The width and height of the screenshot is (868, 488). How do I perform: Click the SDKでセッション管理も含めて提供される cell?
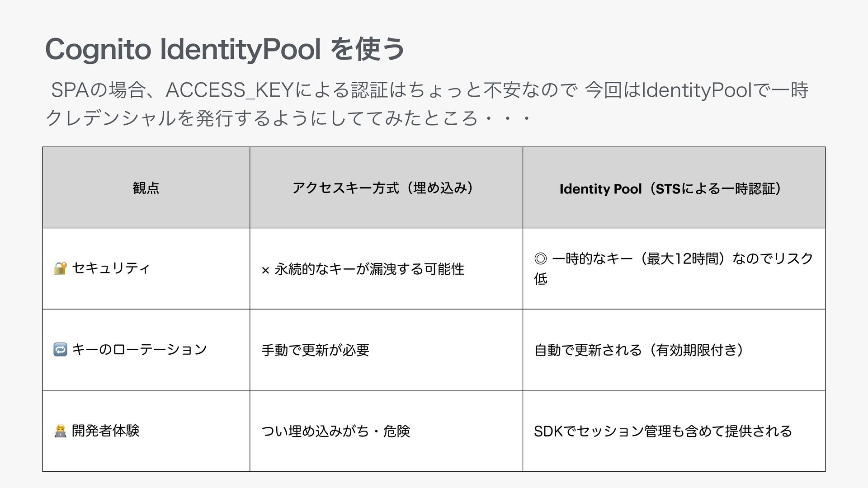663,431
